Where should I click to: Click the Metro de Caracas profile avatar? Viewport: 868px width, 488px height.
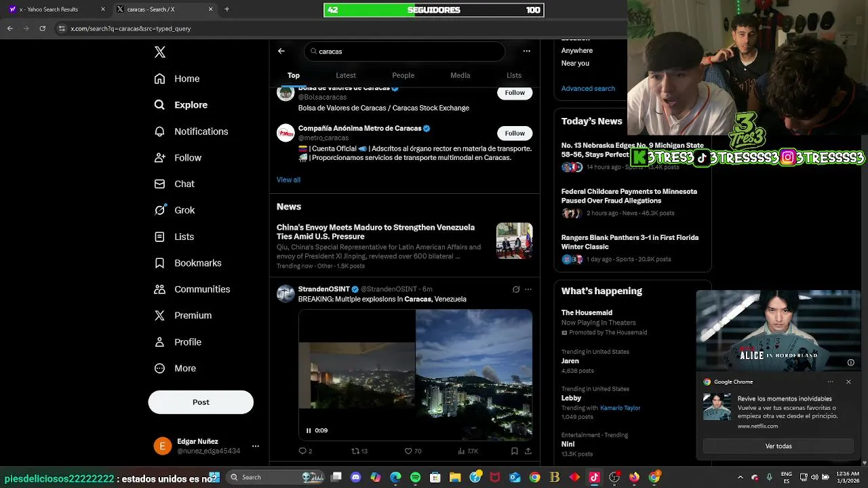tap(285, 133)
